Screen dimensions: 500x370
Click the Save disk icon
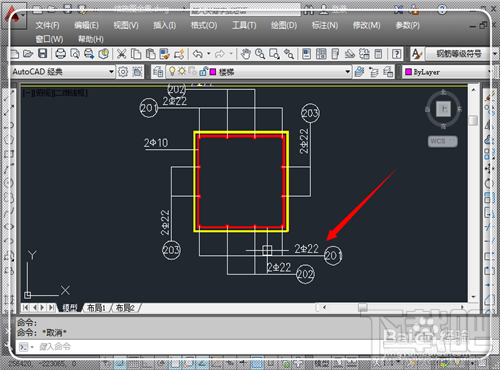[x=42, y=54]
